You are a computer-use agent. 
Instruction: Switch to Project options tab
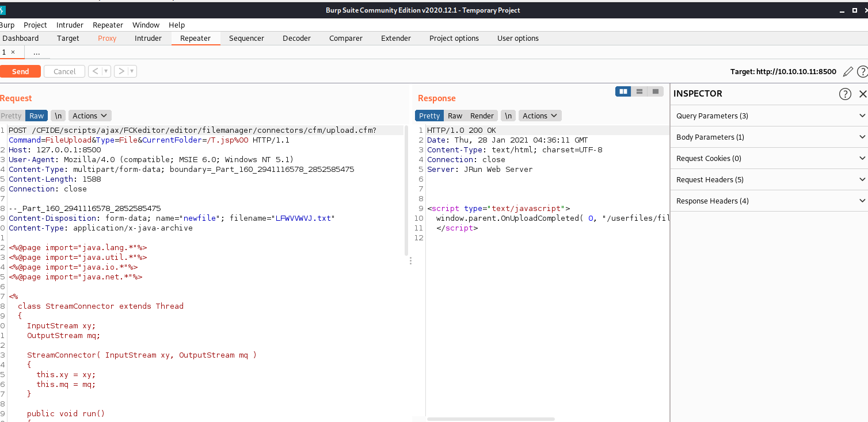(454, 38)
